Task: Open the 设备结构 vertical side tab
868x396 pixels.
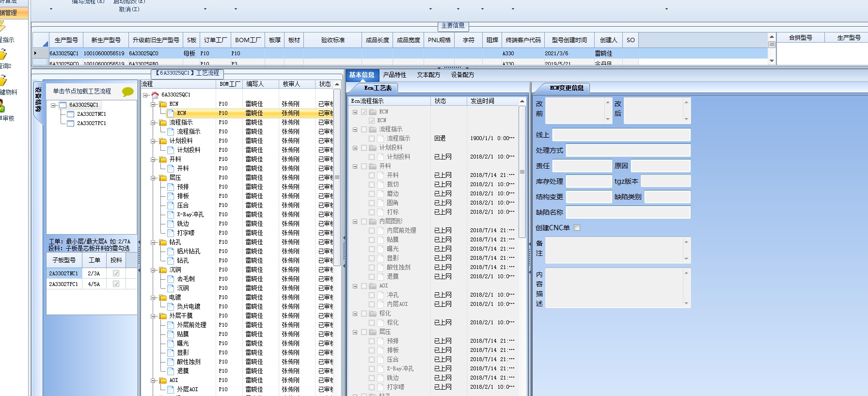Action: pyautogui.click(x=38, y=99)
